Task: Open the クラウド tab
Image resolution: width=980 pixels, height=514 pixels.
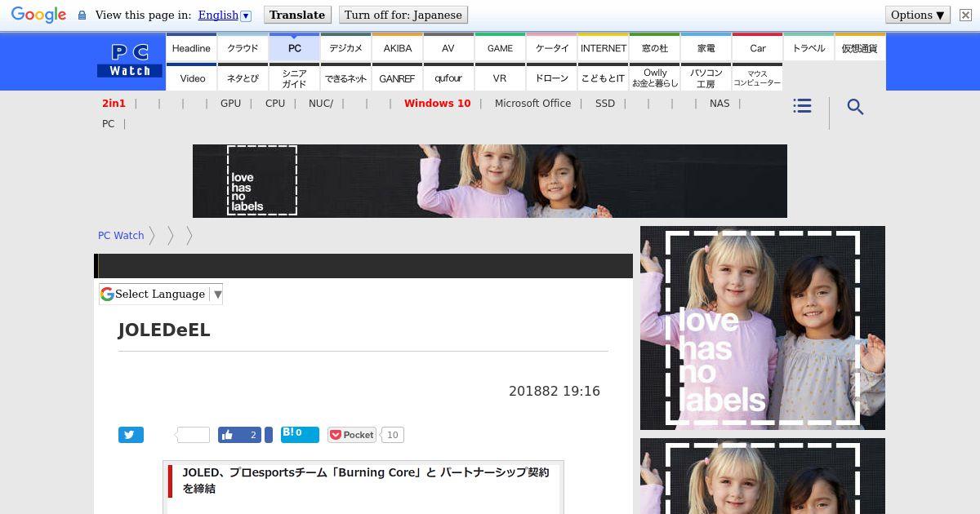Action: [x=243, y=47]
